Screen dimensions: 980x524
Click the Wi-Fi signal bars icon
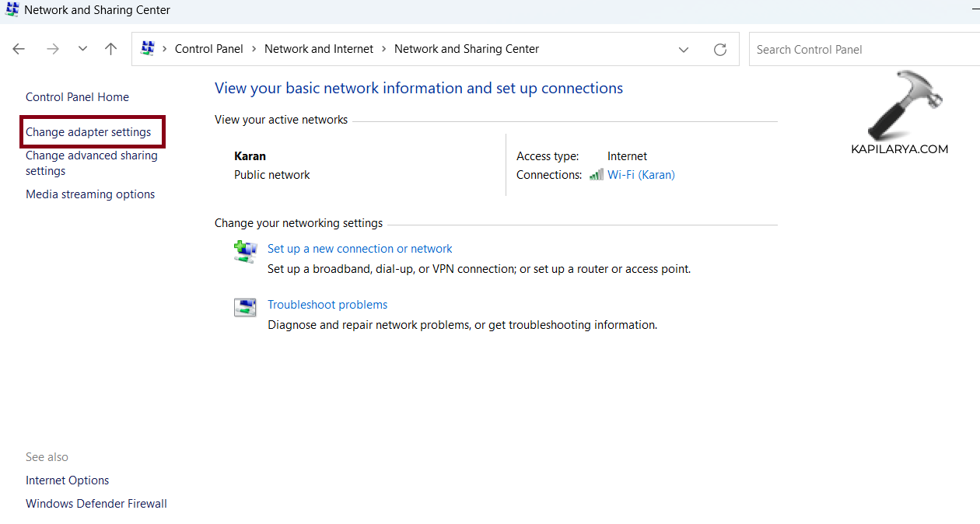[596, 175]
